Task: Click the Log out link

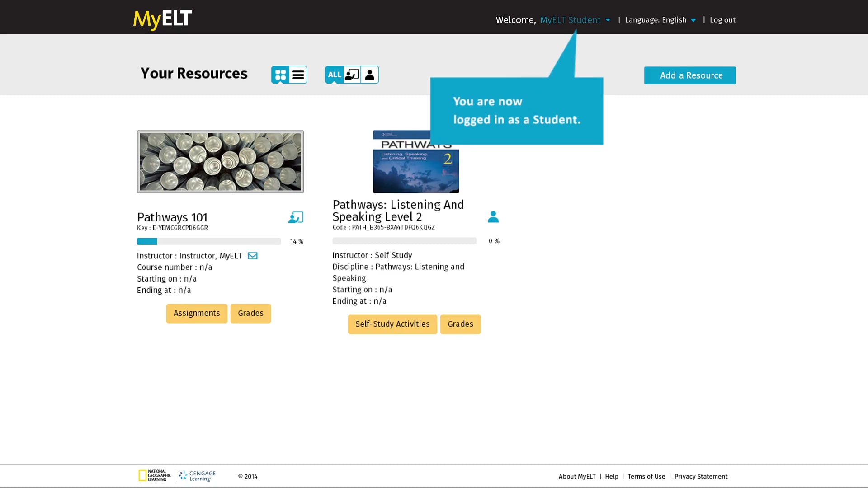Action: [x=722, y=20]
